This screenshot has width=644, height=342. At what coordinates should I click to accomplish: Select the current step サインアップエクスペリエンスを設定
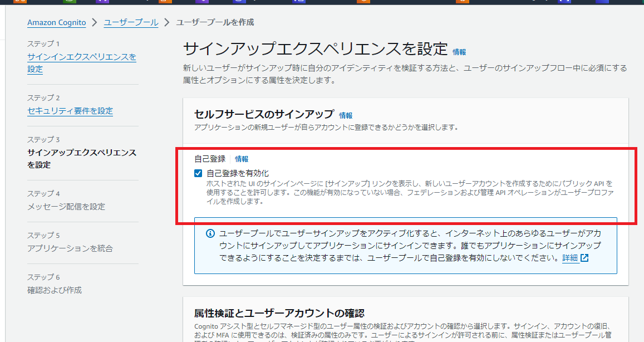click(x=82, y=159)
